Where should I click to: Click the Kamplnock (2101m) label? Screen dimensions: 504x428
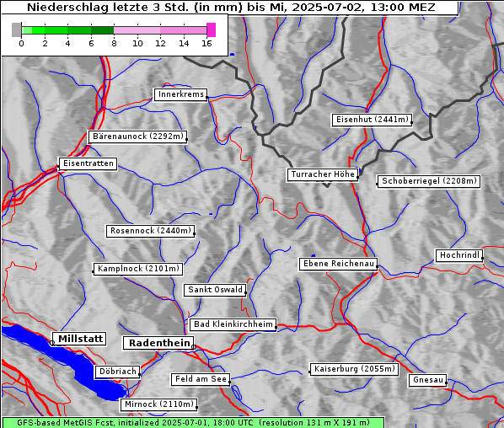click(x=138, y=269)
